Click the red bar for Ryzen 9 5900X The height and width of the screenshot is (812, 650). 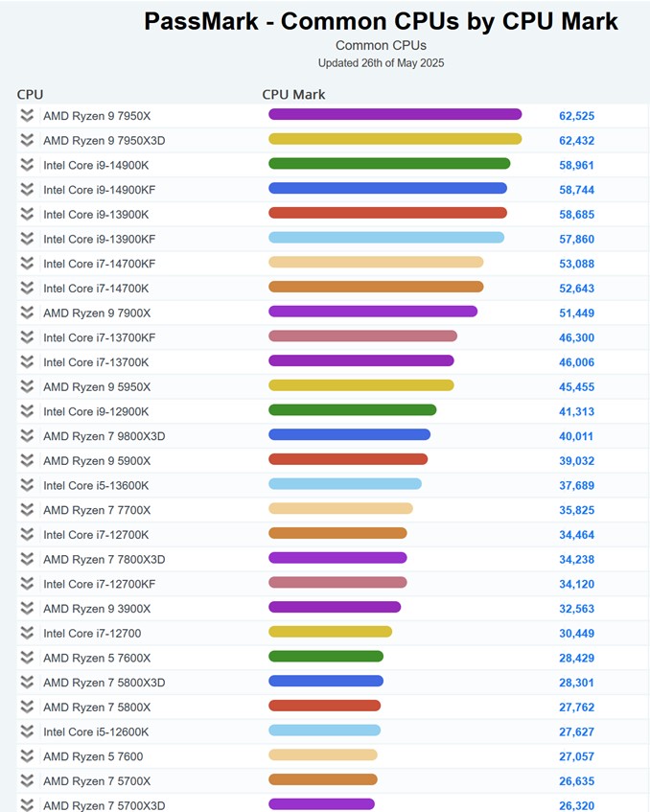[348, 459]
